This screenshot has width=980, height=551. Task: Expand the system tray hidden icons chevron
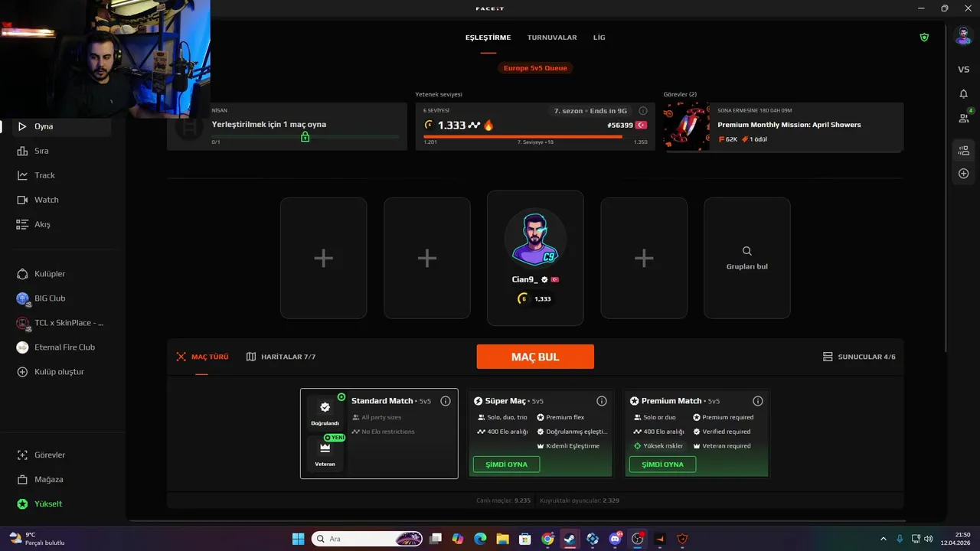883,539
